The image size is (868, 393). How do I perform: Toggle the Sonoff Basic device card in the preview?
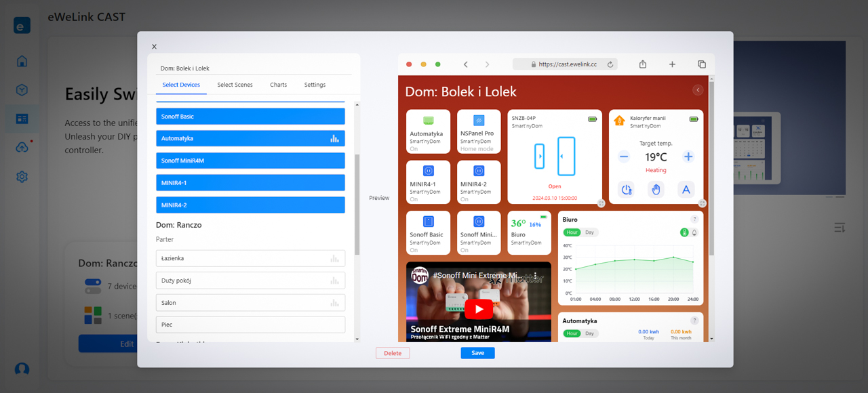pyautogui.click(x=429, y=233)
